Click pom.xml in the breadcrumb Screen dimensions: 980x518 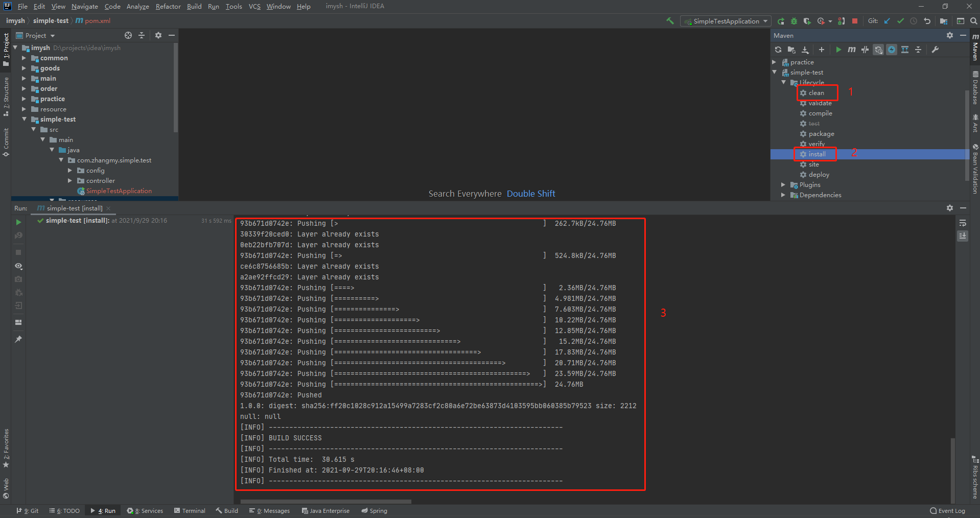click(x=93, y=21)
